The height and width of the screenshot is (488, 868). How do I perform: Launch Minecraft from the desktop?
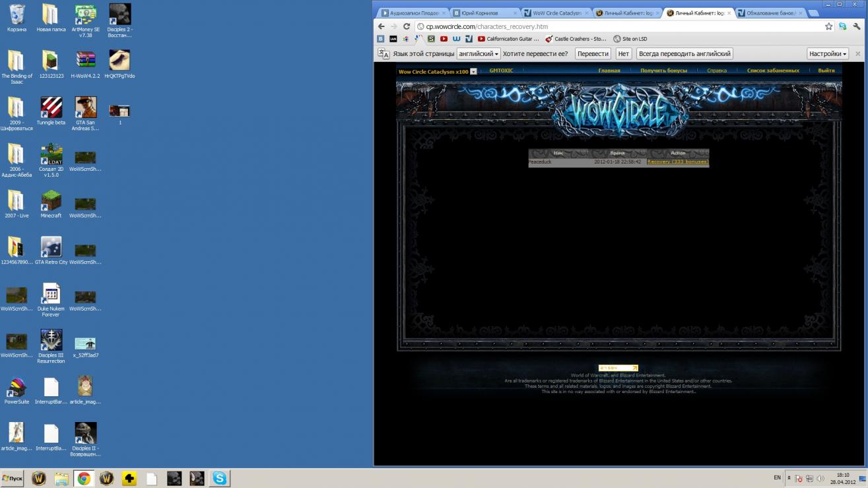pos(51,203)
